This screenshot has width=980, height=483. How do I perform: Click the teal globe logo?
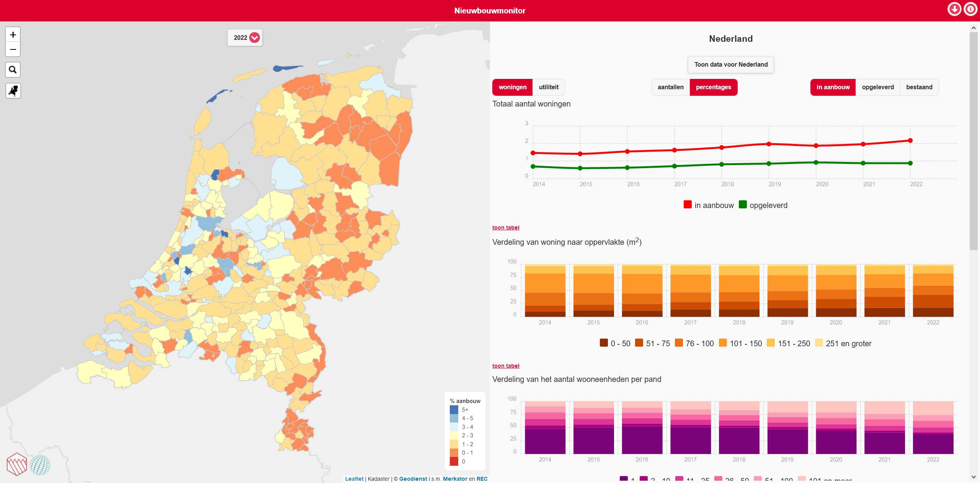40,465
